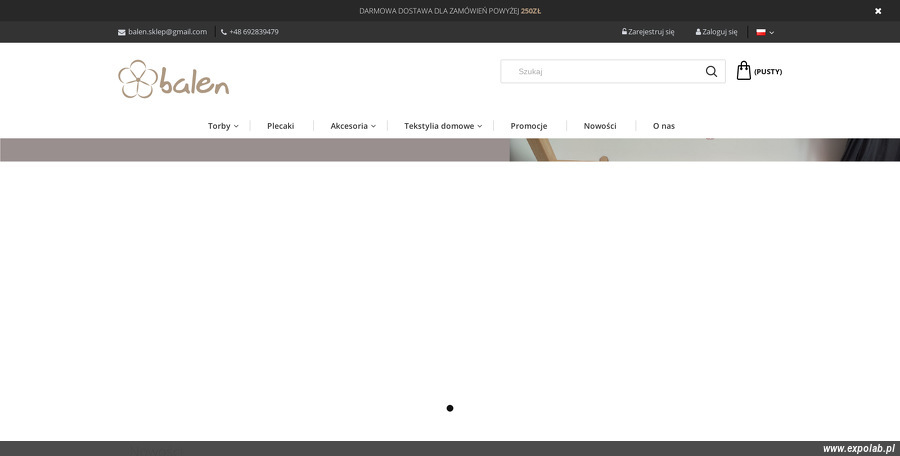This screenshot has height=456, width=900.
Task: Click the envelope email icon
Action: click(122, 32)
